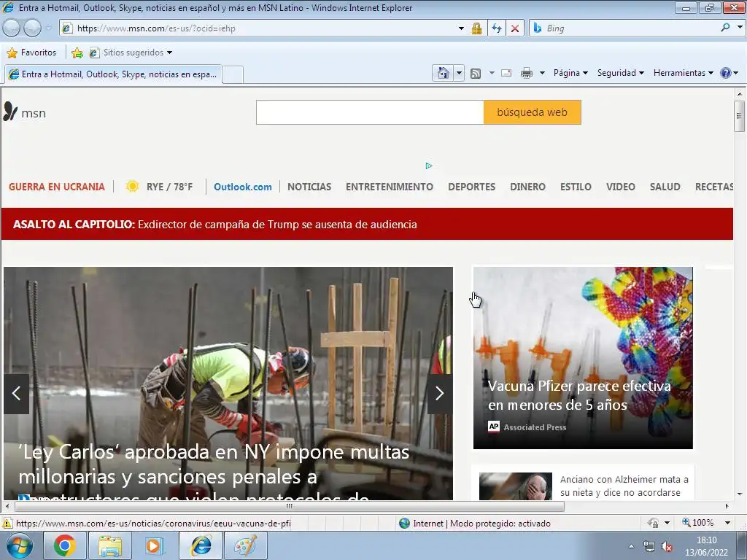The width and height of the screenshot is (747, 560).
Task: Click next slide arrow on carousel
Action: click(x=439, y=393)
